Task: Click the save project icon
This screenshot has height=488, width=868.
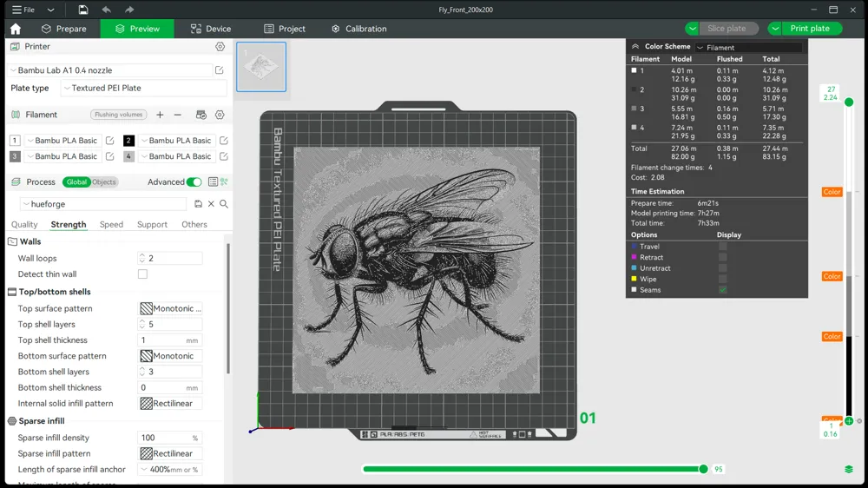Action: (83, 10)
